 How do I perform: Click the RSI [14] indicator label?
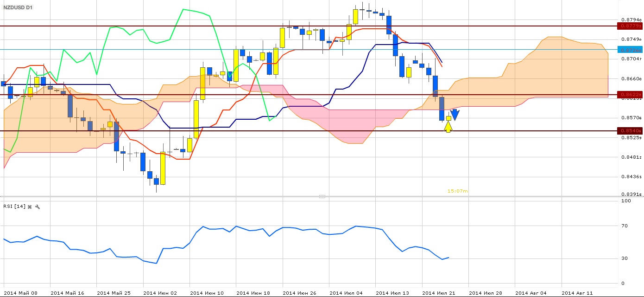point(14,207)
